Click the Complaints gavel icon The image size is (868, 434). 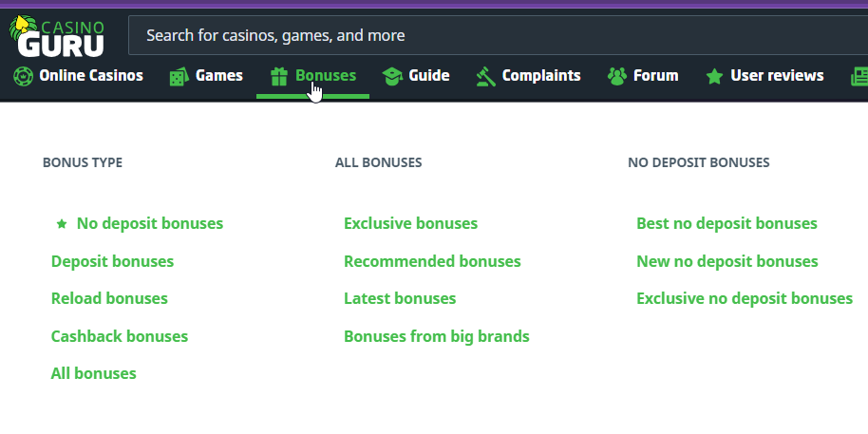pos(486,76)
